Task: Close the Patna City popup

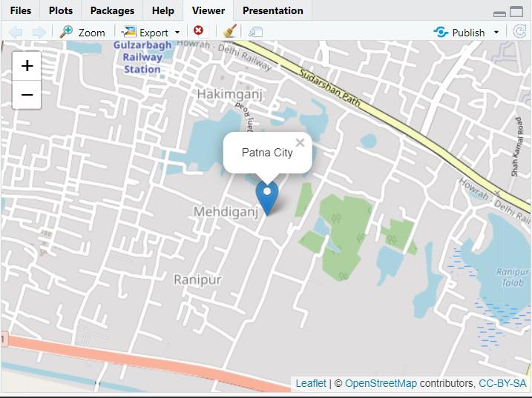Action: point(300,143)
